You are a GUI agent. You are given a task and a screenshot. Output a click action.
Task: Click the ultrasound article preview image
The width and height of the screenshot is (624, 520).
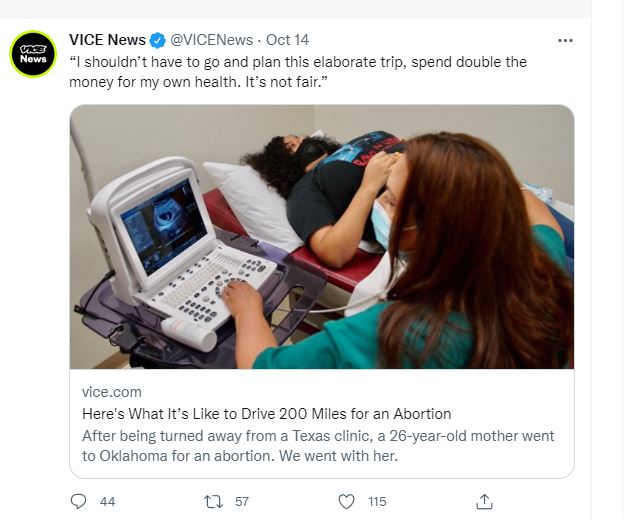(x=322, y=237)
